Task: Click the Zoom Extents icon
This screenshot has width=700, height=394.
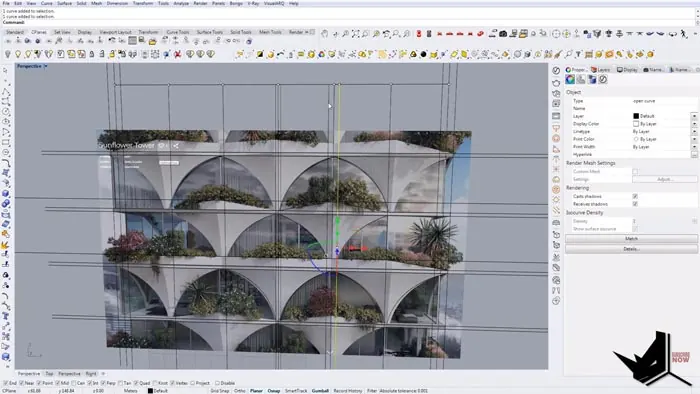Action: [356, 33]
